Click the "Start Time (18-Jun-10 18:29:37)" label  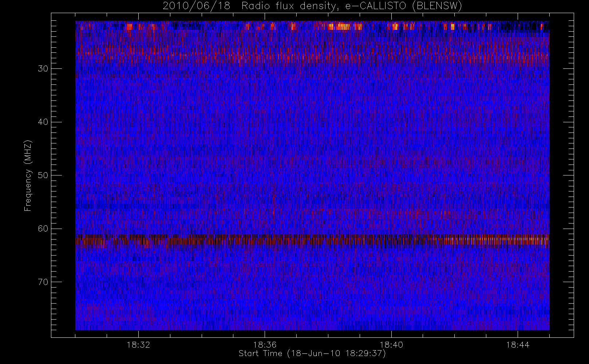[x=312, y=353]
